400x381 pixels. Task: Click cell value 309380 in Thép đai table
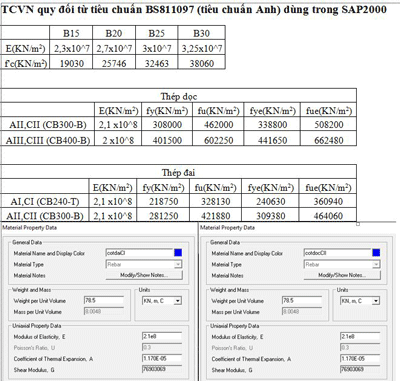click(x=270, y=216)
